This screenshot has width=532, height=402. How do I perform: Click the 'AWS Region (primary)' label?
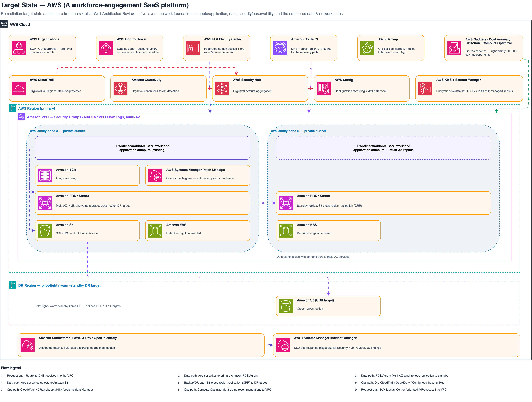[x=37, y=108]
